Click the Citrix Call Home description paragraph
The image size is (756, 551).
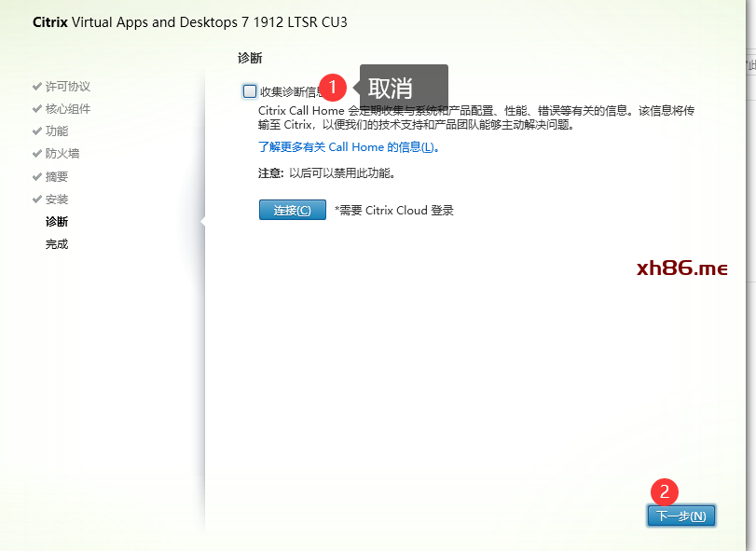coord(475,117)
